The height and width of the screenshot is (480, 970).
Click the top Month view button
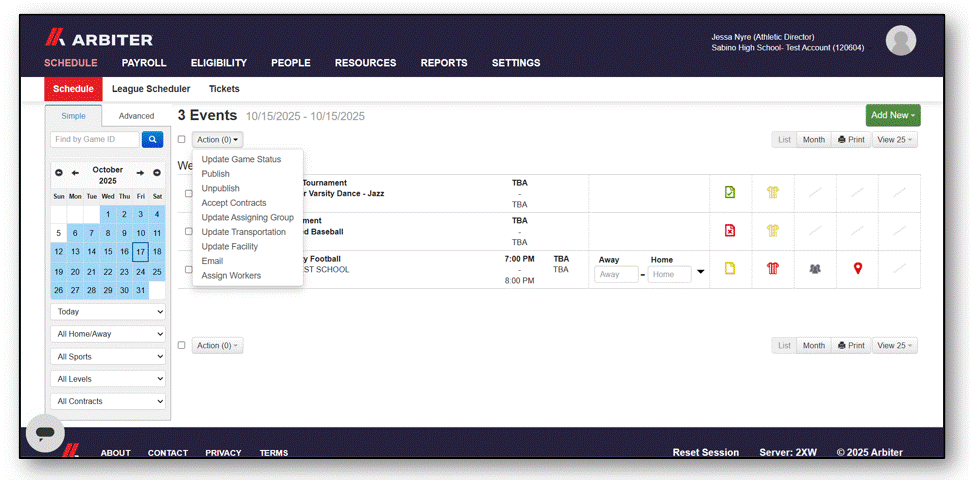coord(813,140)
